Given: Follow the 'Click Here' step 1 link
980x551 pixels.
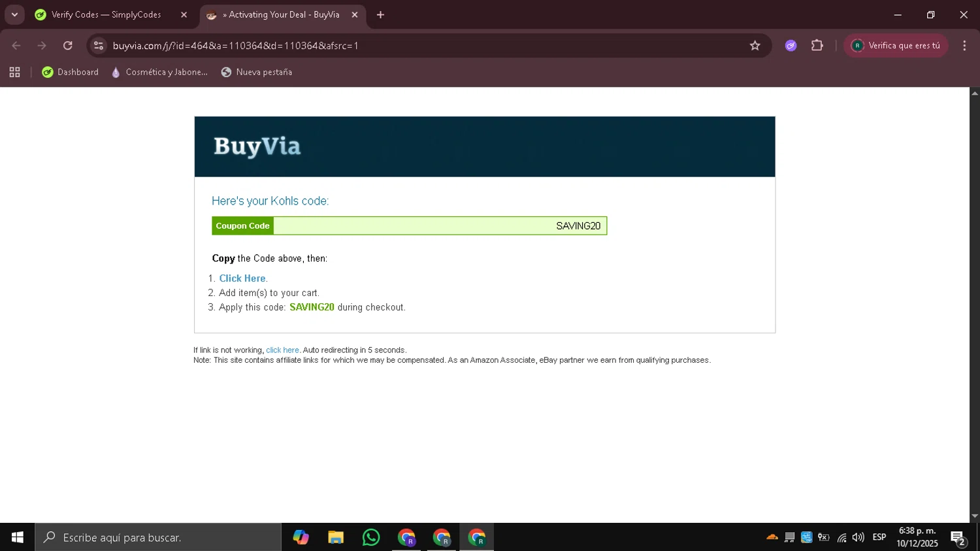Looking at the screenshot, I should click(242, 278).
